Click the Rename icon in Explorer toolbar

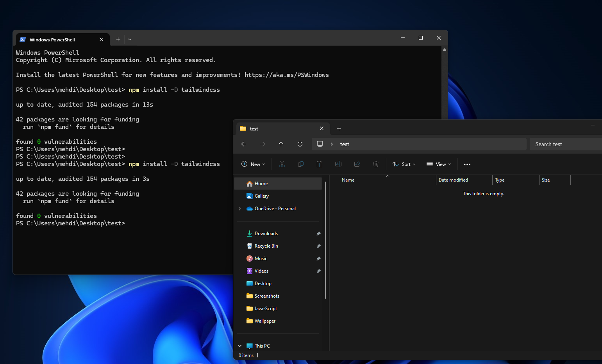click(x=338, y=164)
